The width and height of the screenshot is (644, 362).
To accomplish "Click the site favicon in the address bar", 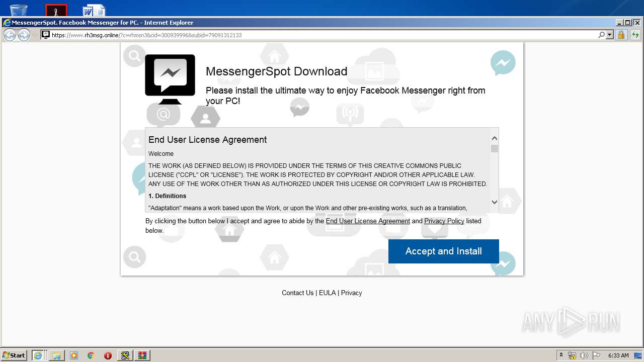I will 46,35.
